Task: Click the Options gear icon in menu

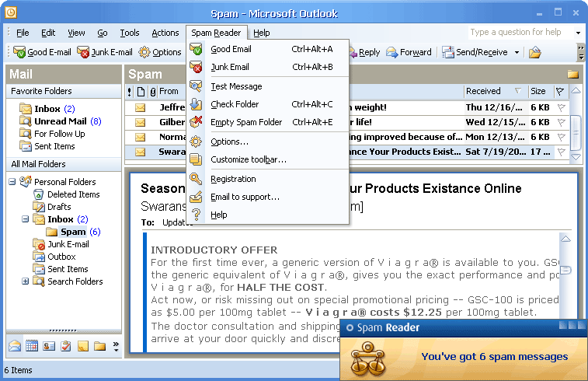Action: tap(196, 142)
